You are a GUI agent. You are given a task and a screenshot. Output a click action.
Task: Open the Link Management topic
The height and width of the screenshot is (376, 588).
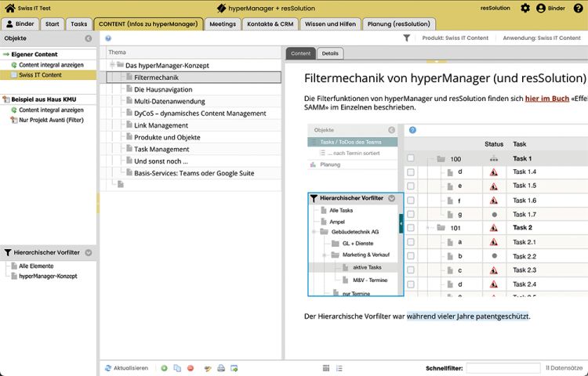[161, 125]
